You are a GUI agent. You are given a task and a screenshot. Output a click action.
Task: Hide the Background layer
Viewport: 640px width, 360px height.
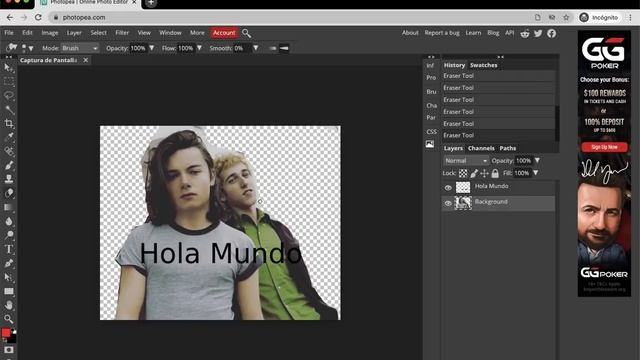pyautogui.click(x=448, y=203)
